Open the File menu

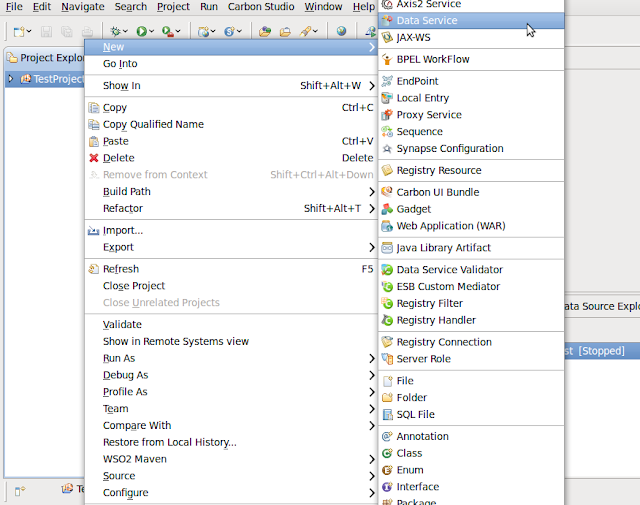click(x=14, y=7)
